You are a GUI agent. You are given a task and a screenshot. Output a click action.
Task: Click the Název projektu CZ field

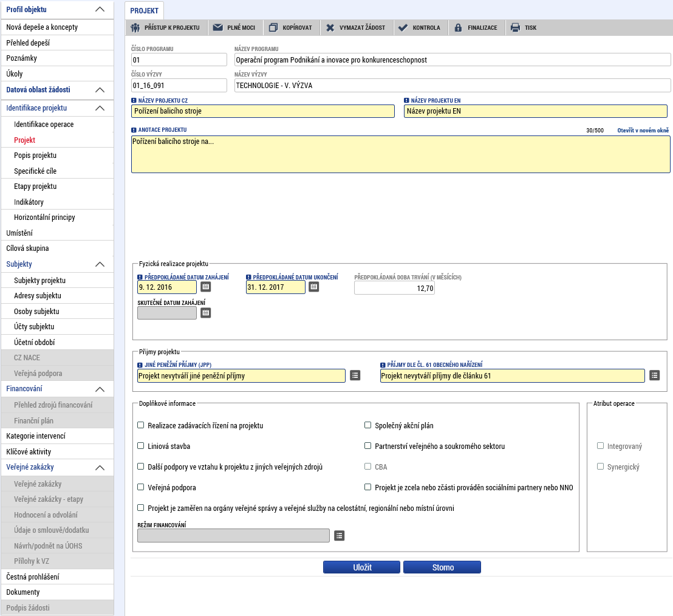(x=262, y=111)
